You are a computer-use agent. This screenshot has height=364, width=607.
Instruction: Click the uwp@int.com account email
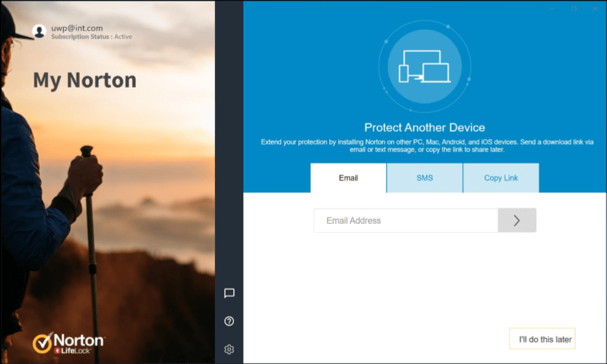[77, 28]
